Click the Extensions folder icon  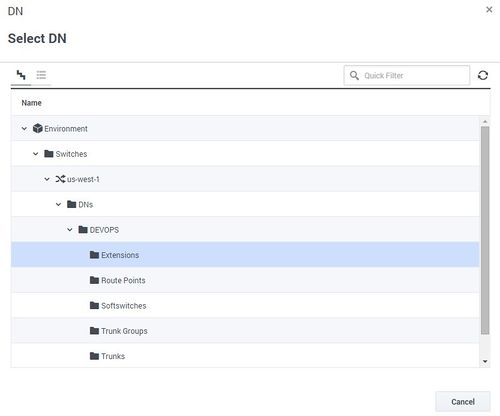pyautogui.click(x=94, y=255)
